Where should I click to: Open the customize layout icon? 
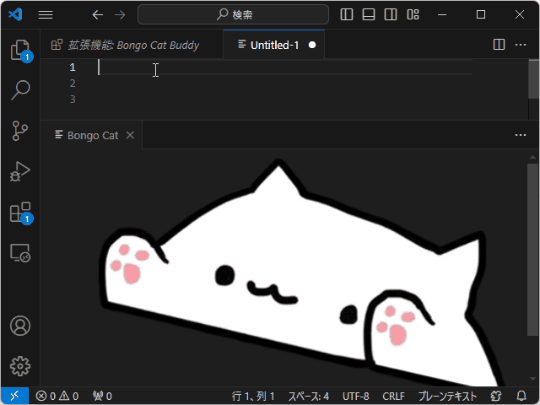[413, 14]
